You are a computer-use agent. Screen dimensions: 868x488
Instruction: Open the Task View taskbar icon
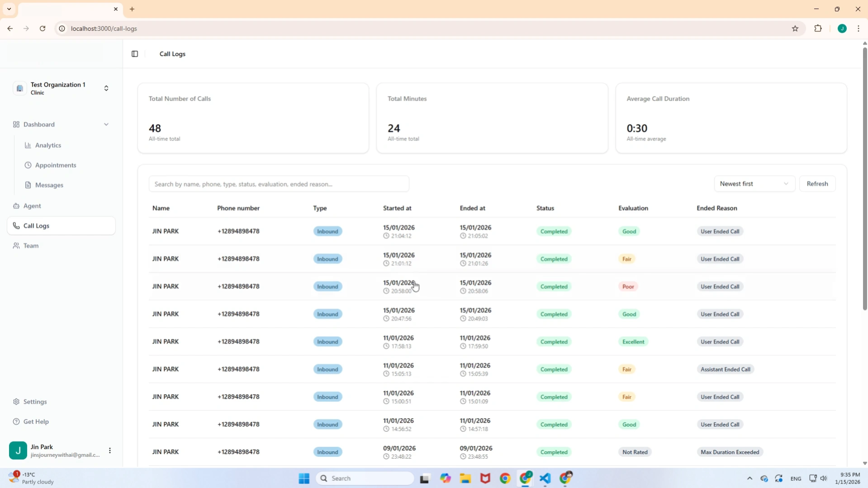point(424,478)
